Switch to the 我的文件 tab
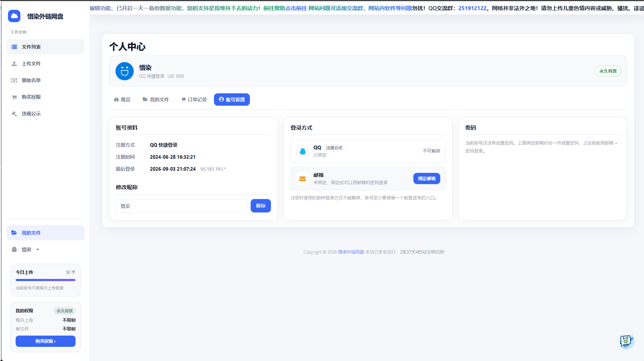The width and height of the screenshot is (644, 361). pyautogui.click(x=156, y=100)
